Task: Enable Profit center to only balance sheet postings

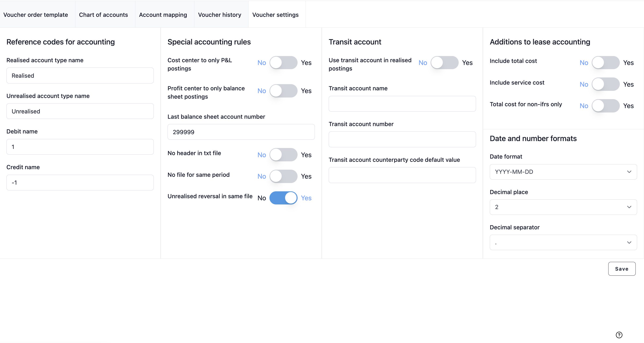Action: pos(284,91)
